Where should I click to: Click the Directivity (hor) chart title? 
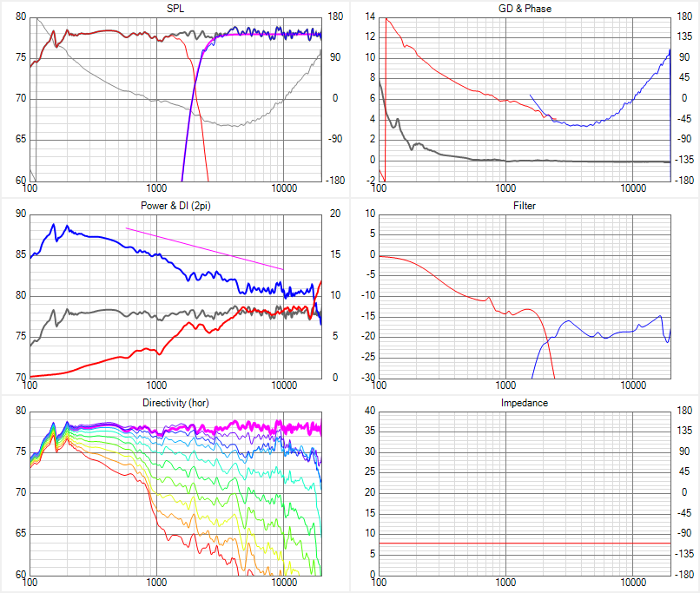(175, 404)
